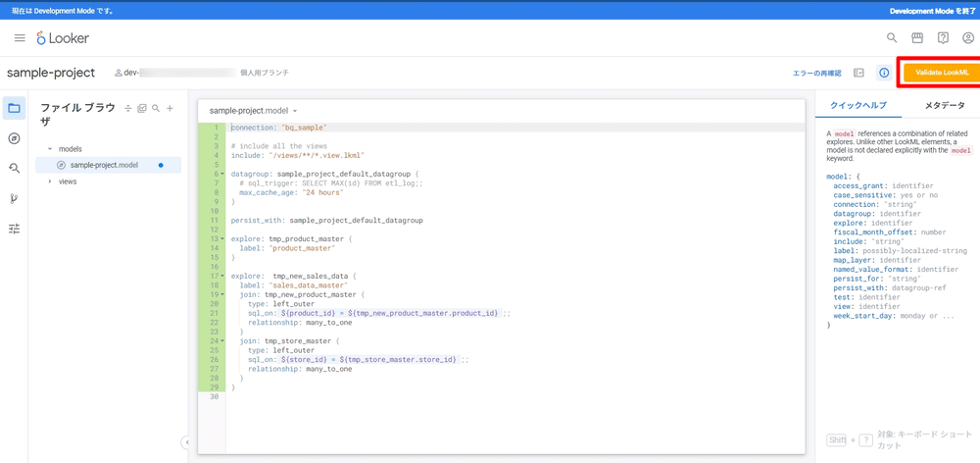Open the user account profile icon
This screenshot has width=980, height=463.
point(968,37)
